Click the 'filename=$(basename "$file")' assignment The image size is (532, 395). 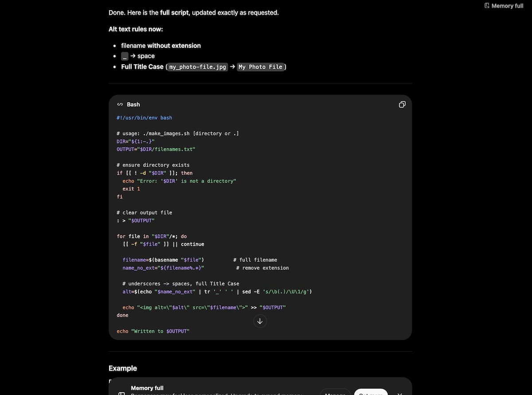pos(164,260)
